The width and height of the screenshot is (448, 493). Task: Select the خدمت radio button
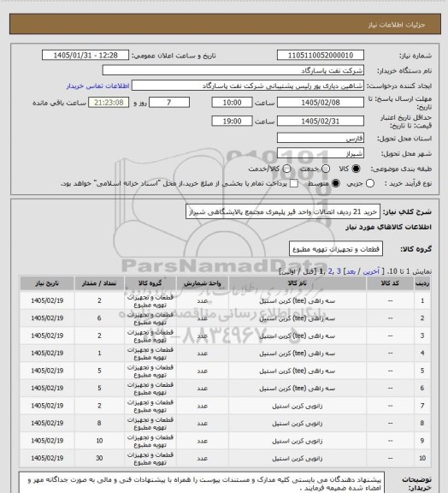(326, 169)
